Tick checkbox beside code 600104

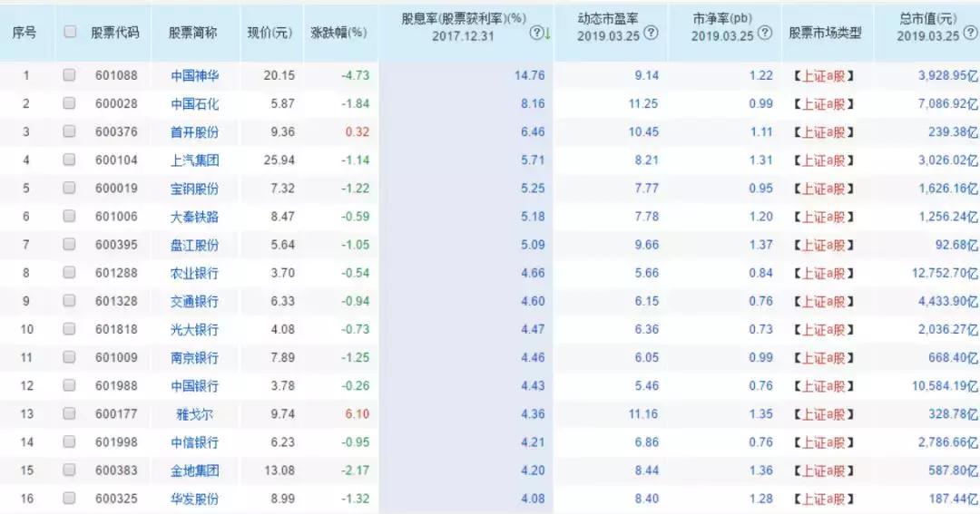tap(69, 160)
